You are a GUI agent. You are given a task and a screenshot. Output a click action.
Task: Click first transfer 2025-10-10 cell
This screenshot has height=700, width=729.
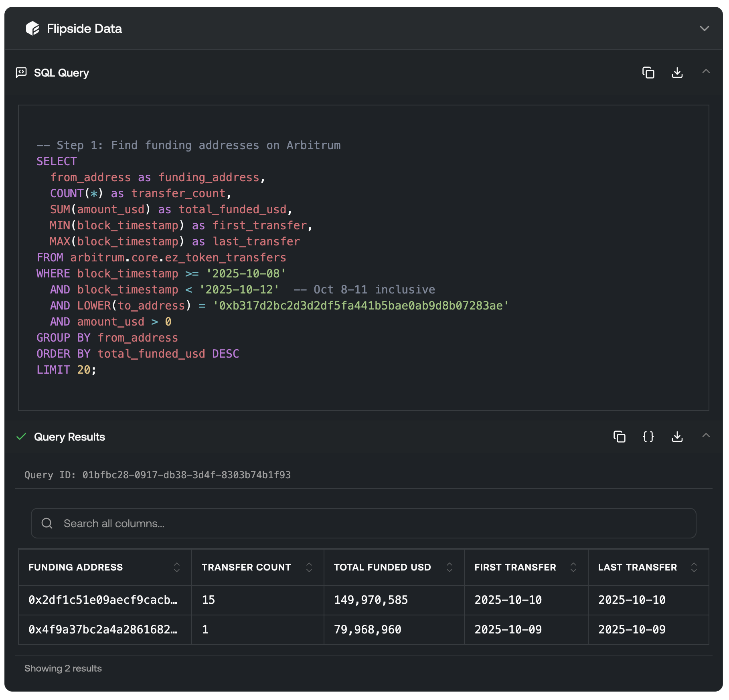pyautogui.click(x=526, y=600)
